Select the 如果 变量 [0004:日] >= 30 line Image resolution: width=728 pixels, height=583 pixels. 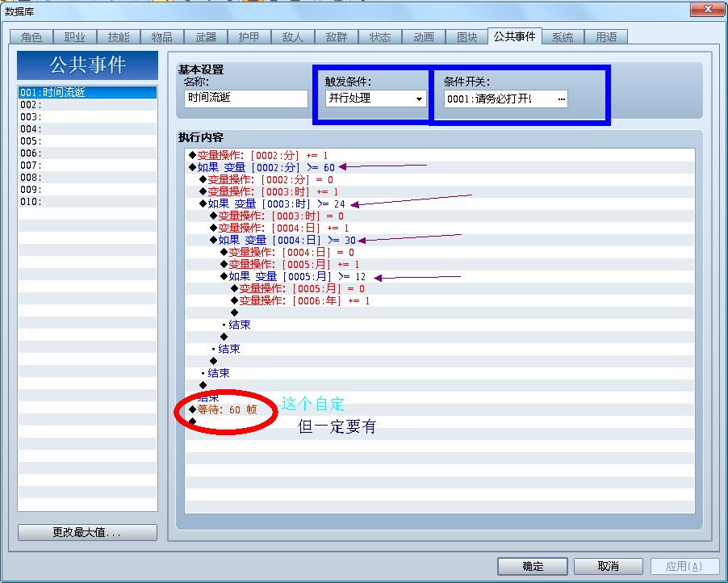440,240
